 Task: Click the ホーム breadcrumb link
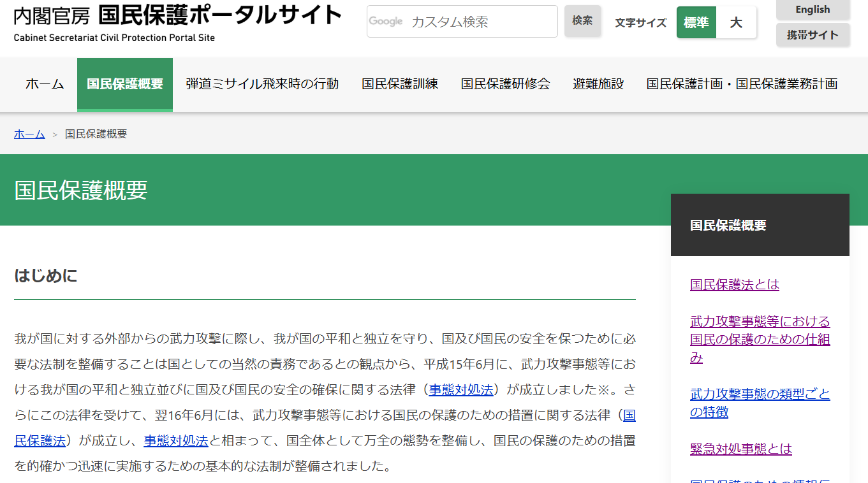(29, 134)
